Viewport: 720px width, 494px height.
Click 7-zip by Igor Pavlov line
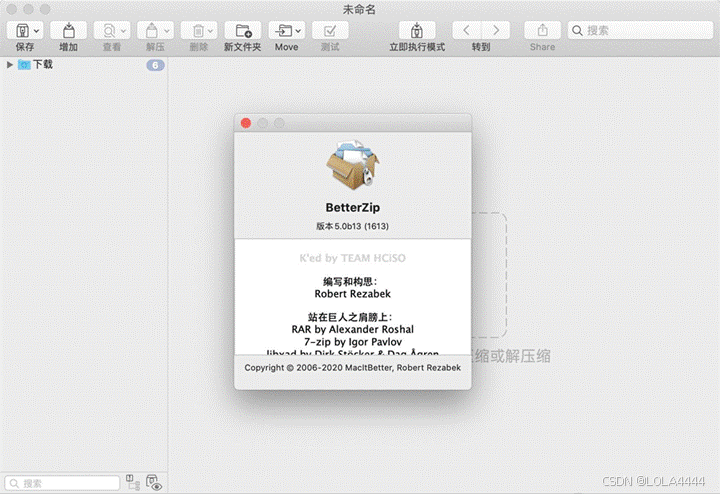point(353,342)
